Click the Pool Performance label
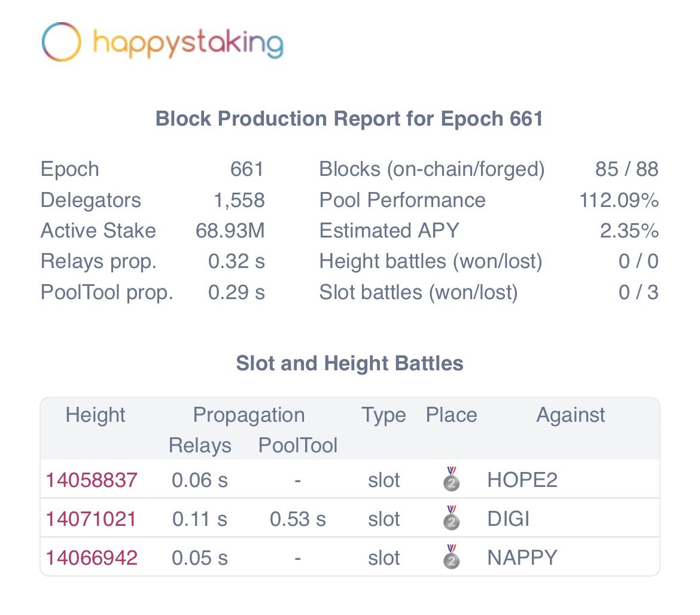This screenshot has height=615, width=700. pyautogui.click(x=402, y=200)
